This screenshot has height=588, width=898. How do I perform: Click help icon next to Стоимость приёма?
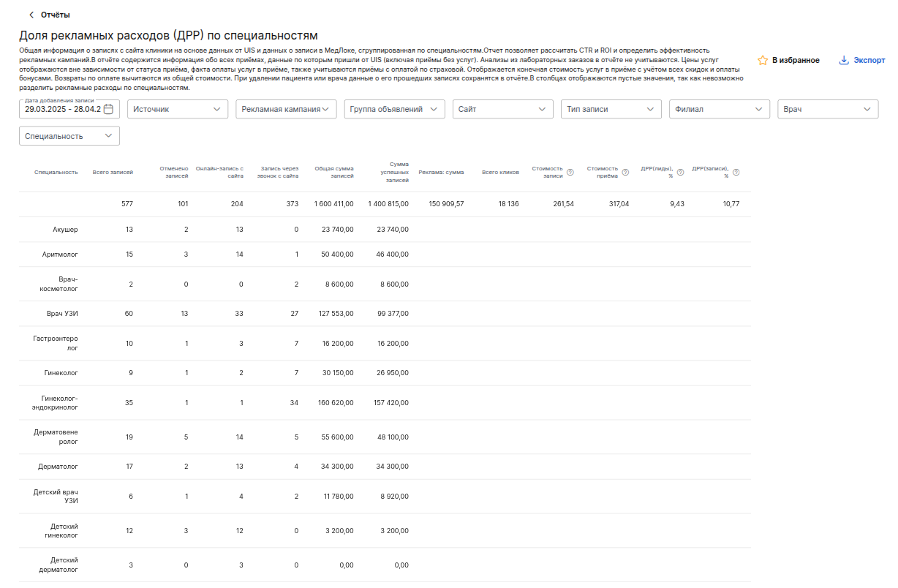(625, 173)
